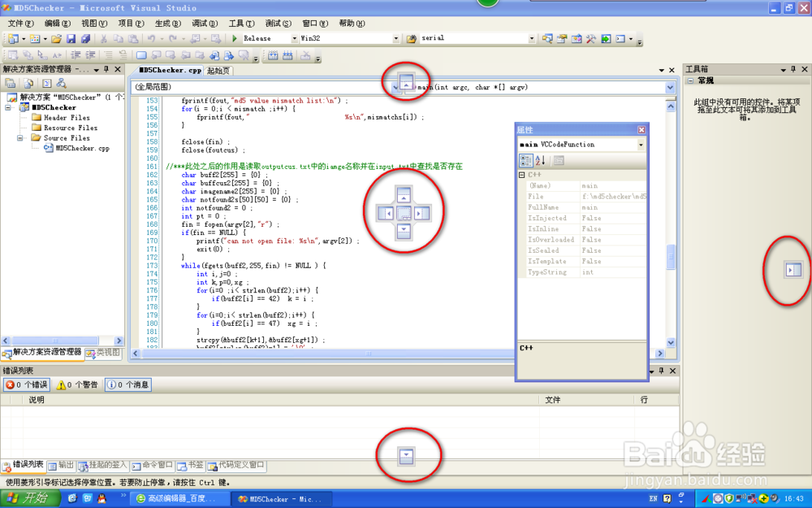The image size is (812, 508).
Task: Click the Save All toolbar icon
Action: click(x=85, y=38)
